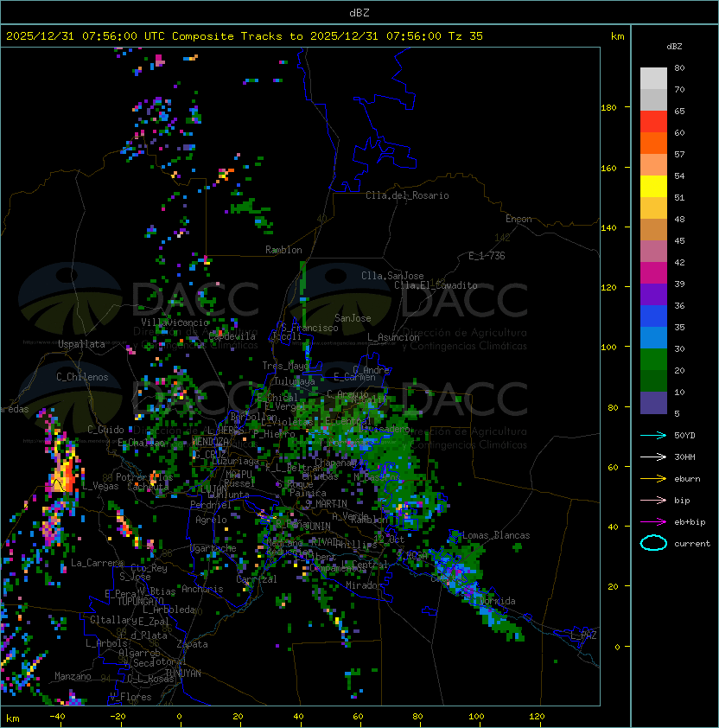Click the 'Composite Tracks to' header text
The height and width of the screenshot is (728, 719).
point(237,36)
